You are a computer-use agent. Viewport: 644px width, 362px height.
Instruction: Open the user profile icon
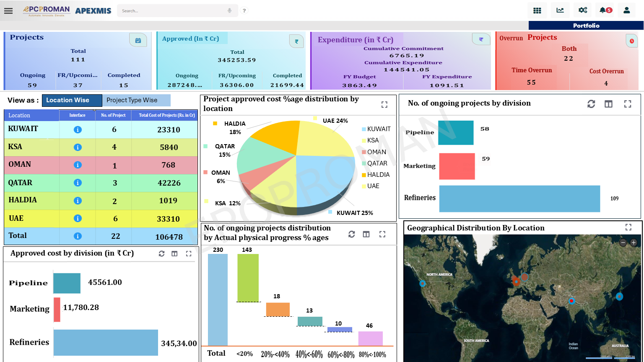pyautogui.click(x=627, y=10)
